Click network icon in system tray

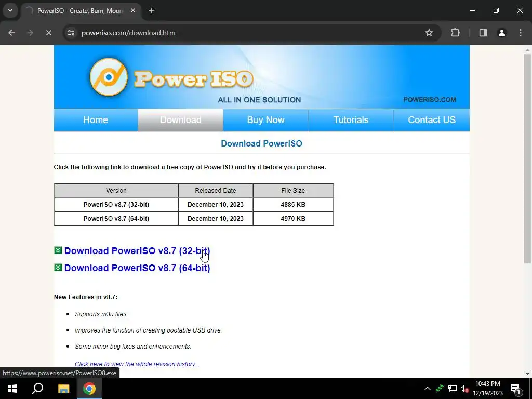pos(453,389)
